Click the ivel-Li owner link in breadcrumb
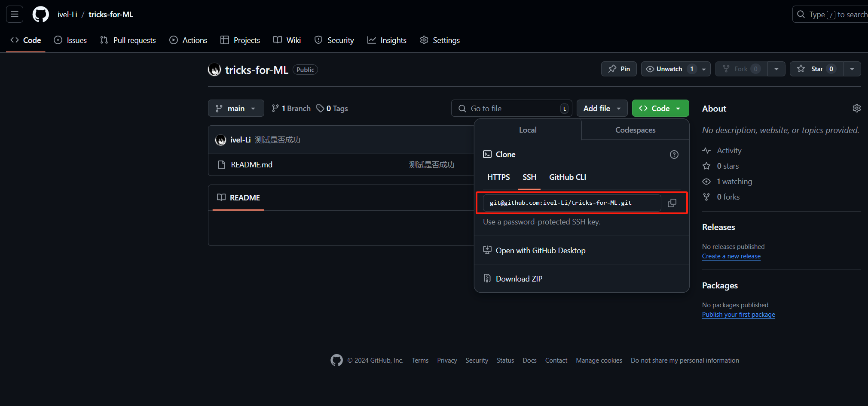This screenshot has height=406, width=868. tap(67, 14)
